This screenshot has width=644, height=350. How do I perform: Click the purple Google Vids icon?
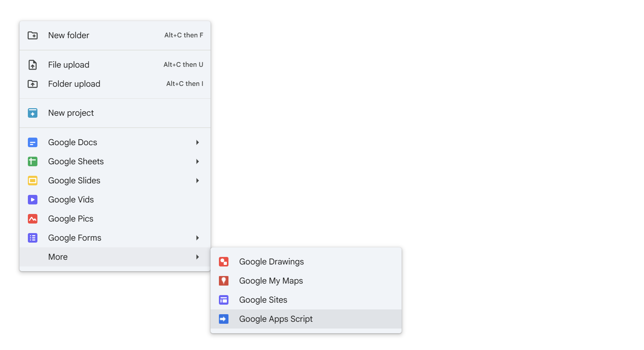coord(33,200)
